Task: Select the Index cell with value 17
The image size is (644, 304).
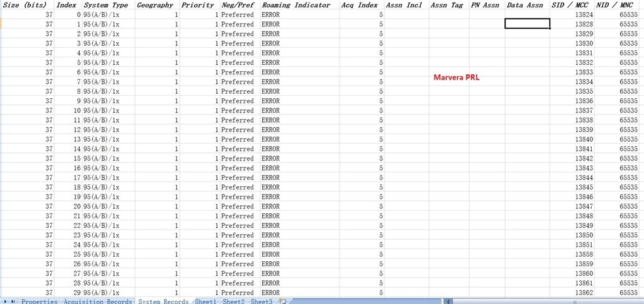Action: [68, 177]
